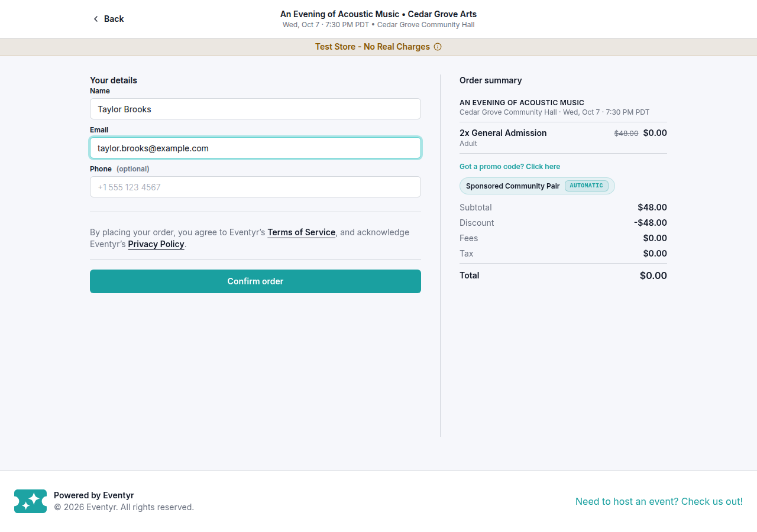The height and width of the screenshot is (532, 757).
Task: Click the Email input field
Action: pos(255,148)
